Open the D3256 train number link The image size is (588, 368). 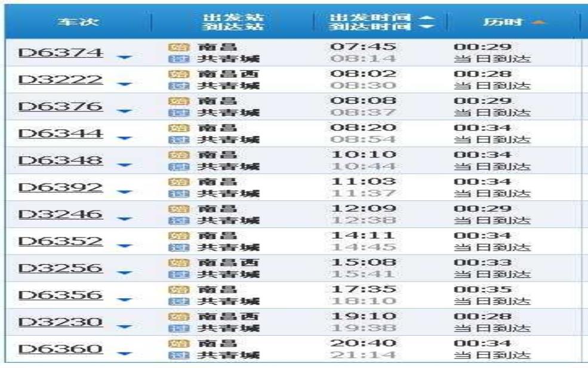point(60,268)
